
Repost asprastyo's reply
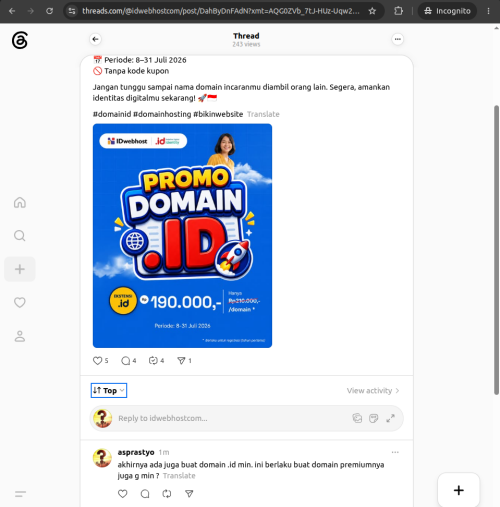pyautogui.click(x=167, y=494)
